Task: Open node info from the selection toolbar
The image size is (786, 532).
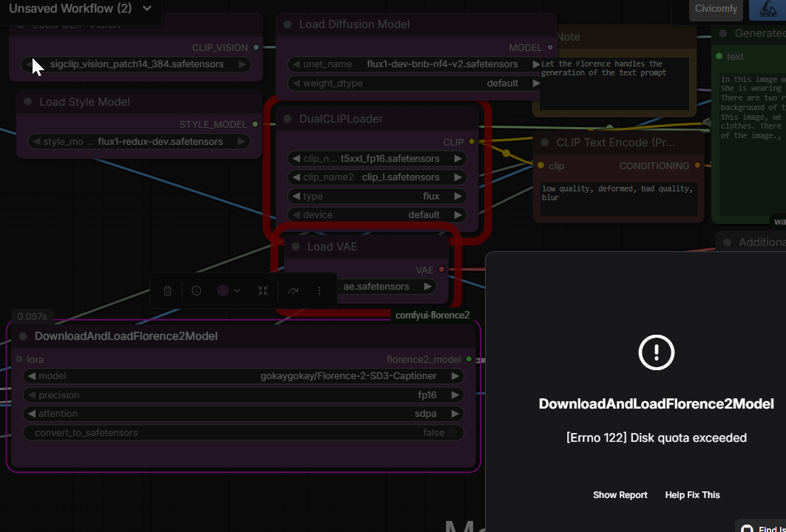Action: click(197, 290)
